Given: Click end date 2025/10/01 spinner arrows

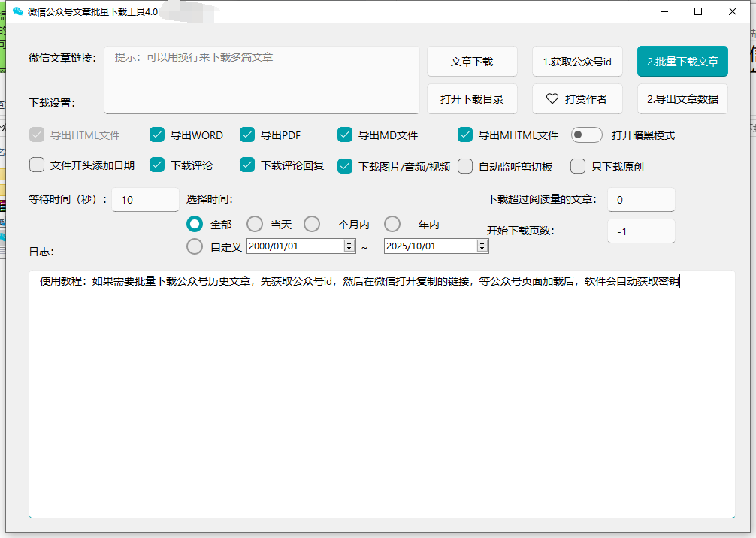Looking at the screenshot, I should 482,246.
